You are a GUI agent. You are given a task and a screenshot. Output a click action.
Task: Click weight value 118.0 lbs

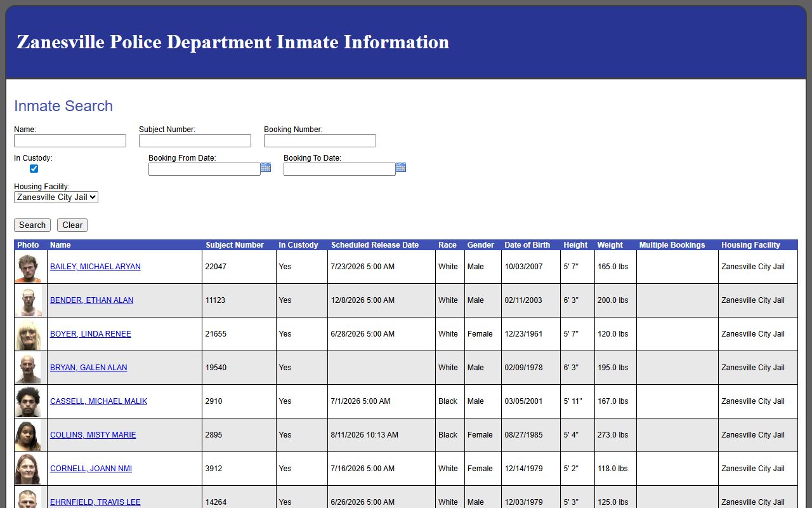[x=613, y=469]
